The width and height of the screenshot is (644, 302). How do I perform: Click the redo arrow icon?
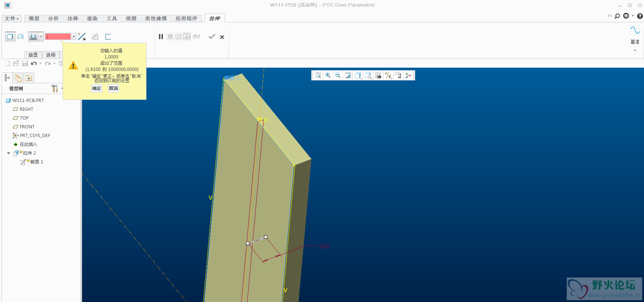(48, 63)
